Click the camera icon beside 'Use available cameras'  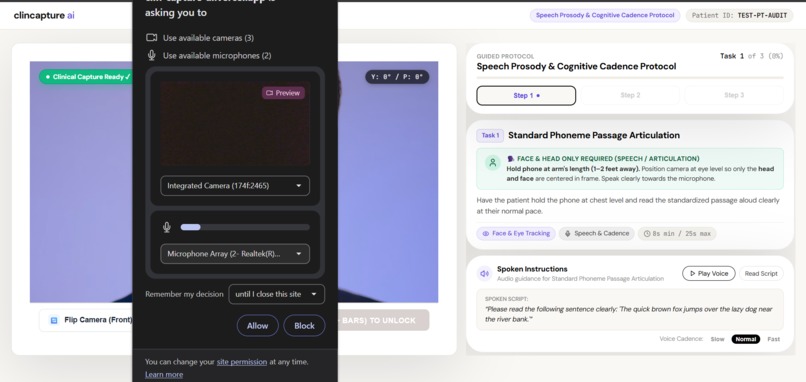151,38
